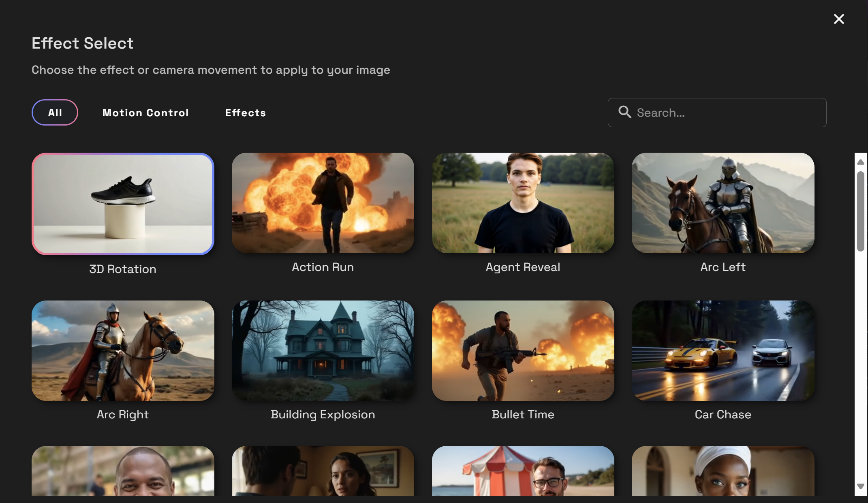Apply the Arc Right camera movement

point(123,351)
